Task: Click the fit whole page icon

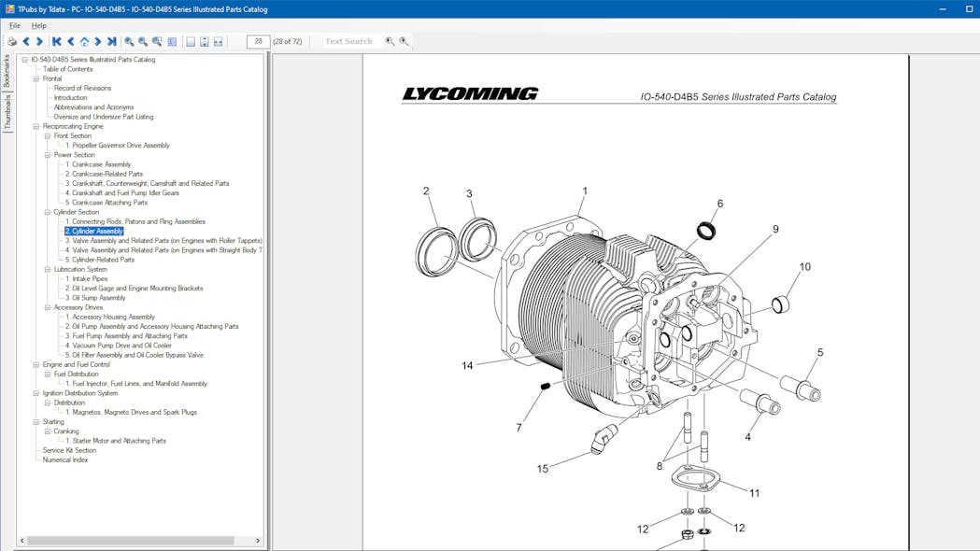Action: pyautogui.click(x=191, y=41)
